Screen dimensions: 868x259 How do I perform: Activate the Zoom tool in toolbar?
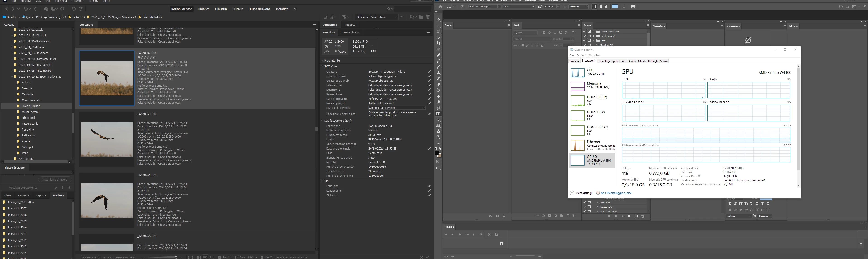438,137
